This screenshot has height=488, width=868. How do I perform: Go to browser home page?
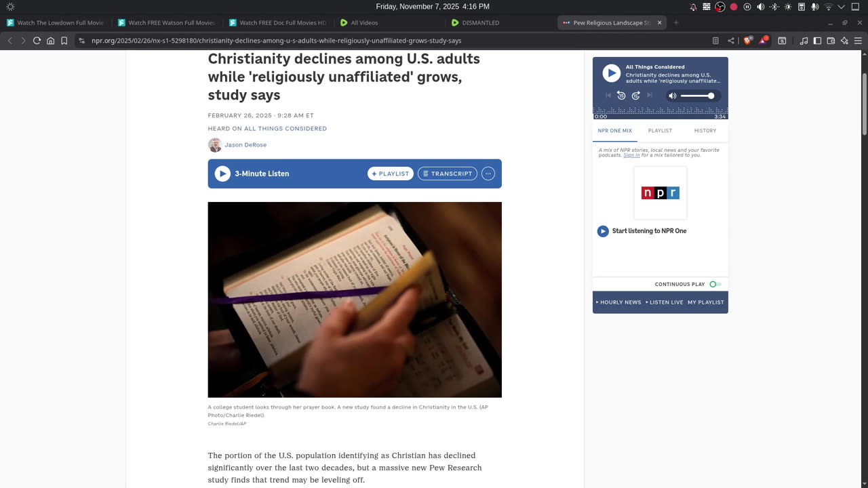(50, 41)
